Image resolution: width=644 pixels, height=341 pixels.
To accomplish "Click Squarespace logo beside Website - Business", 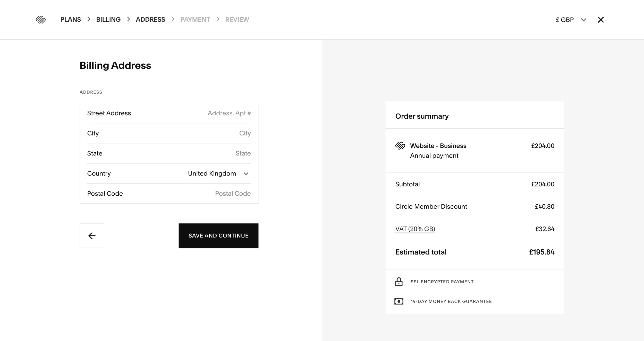I will [400, 146].
